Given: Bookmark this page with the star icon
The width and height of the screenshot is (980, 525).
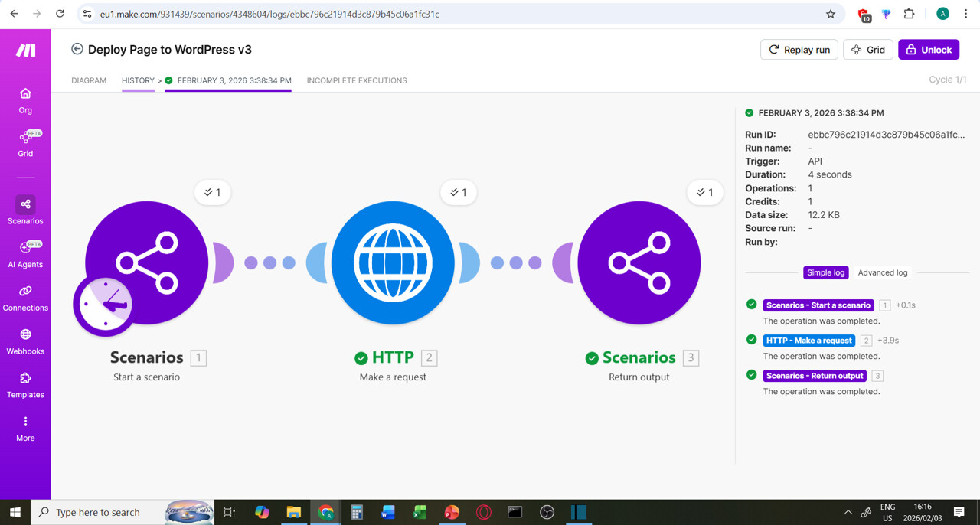Looking at the screenshot, I should pos(831,14).
